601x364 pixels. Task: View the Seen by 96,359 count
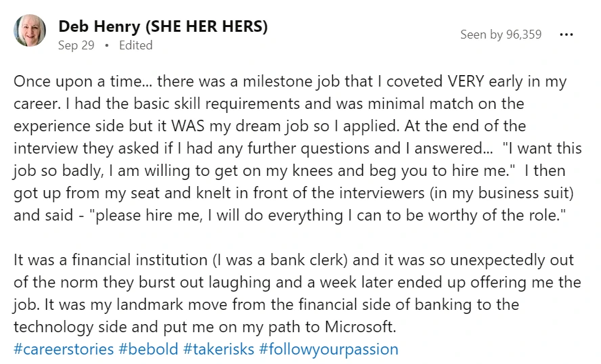[x=500, y=35]
